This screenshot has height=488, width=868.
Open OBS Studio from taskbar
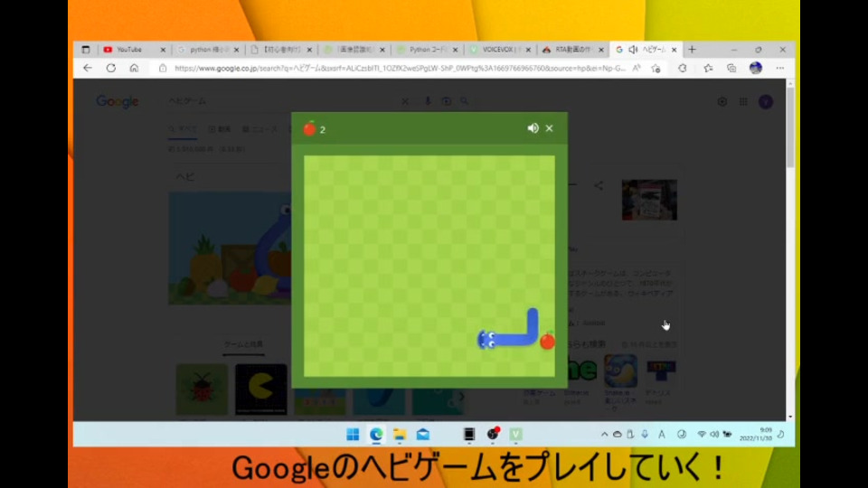pos(493,435)
